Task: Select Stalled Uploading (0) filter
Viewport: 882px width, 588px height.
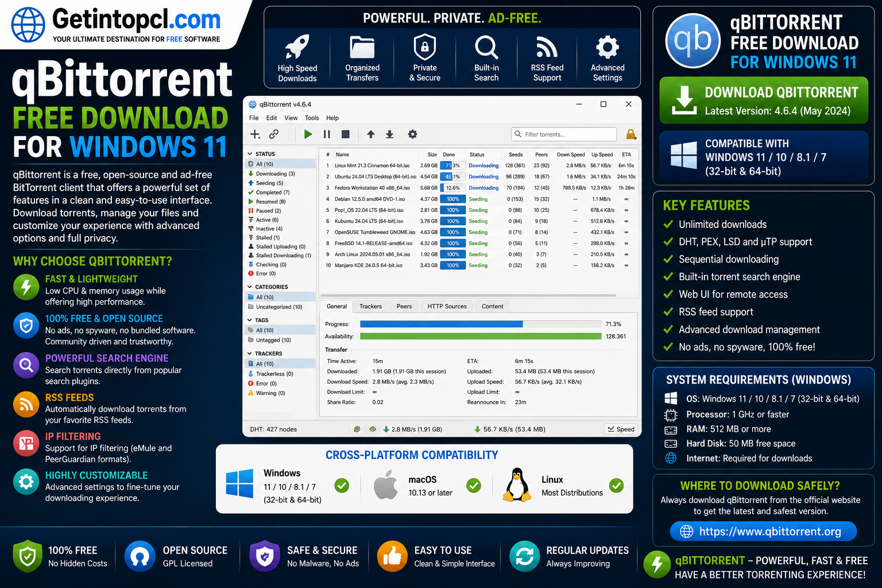Action: [280, 246]
